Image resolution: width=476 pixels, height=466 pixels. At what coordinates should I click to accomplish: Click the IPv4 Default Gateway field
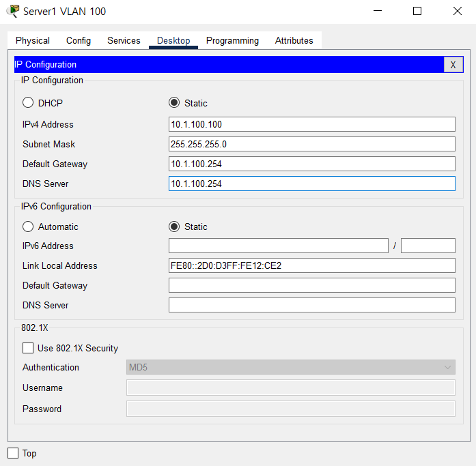(x=312, y=164)
